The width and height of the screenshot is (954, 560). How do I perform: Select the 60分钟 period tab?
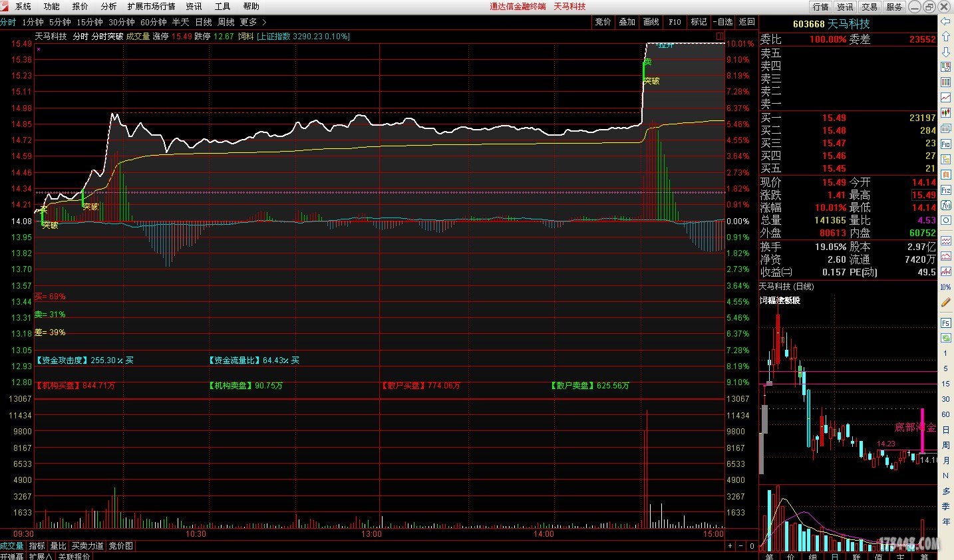(x=154, y=22)
